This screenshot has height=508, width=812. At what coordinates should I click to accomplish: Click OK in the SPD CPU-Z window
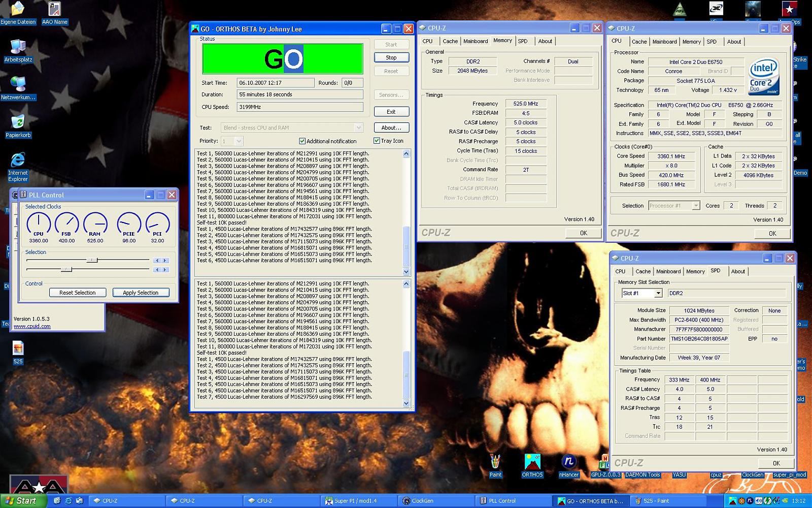point(776,463)
